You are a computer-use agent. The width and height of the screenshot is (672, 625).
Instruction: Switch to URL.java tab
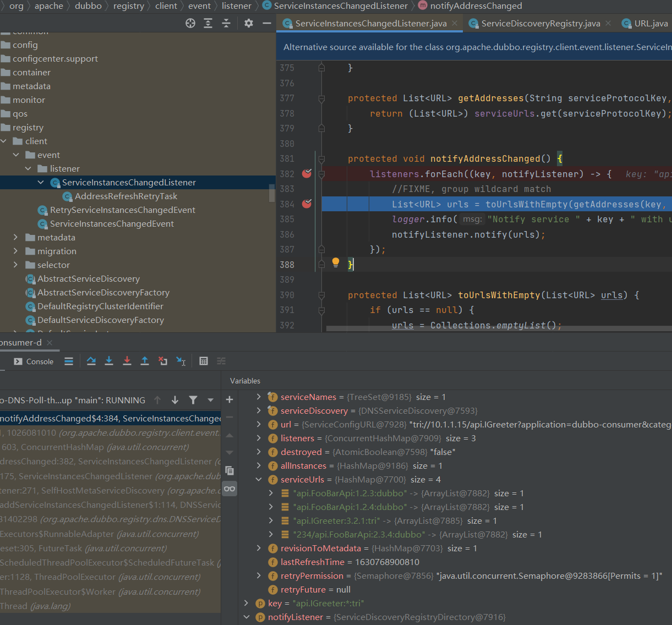pos(645,23)
